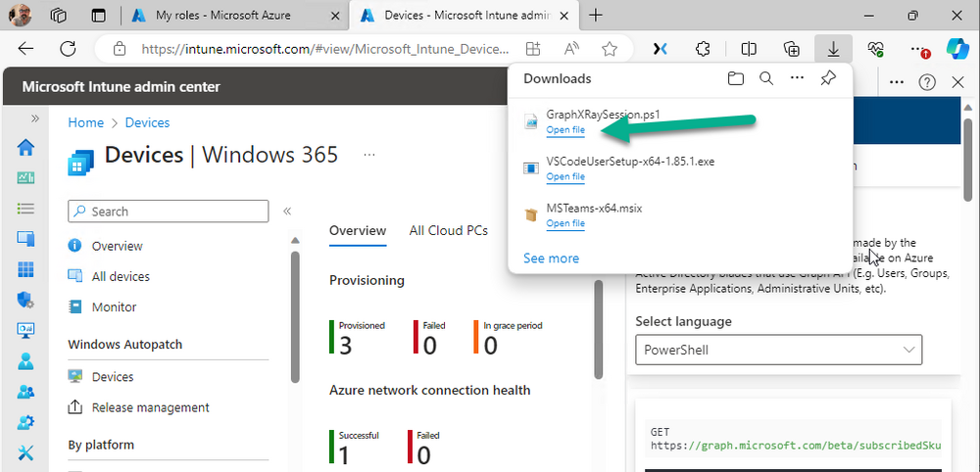Image resolution: width=980 pixels, height=472 pixels.
Task: Pin the Downloads panel
Action: click(827, 78)
